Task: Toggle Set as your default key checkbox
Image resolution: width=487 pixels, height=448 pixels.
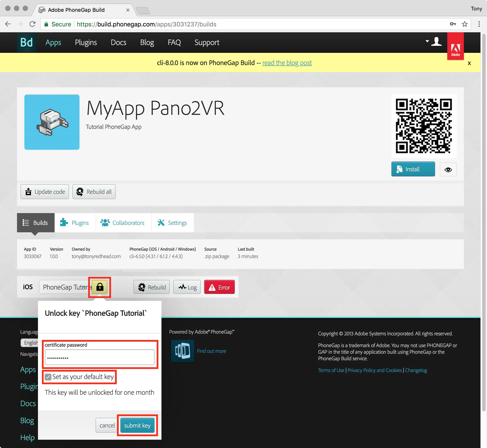Action: pyautogui.click(x=48, y=377)
